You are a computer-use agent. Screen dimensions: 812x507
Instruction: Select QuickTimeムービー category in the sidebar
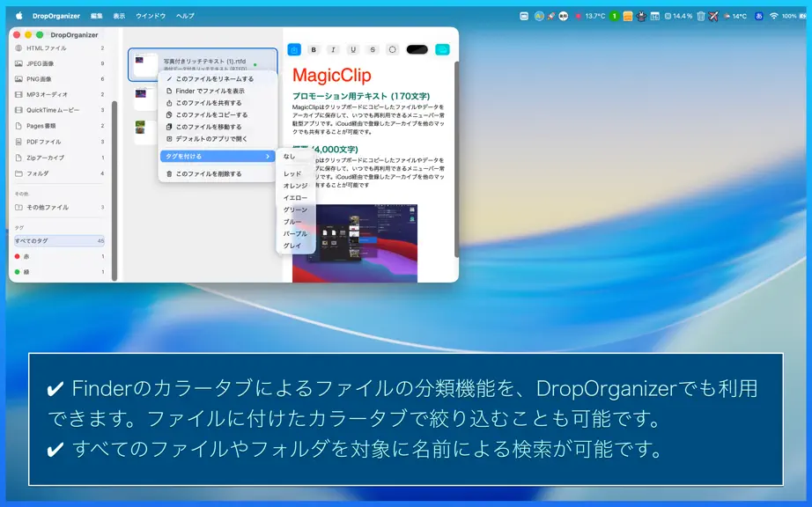tap(60, 110)
